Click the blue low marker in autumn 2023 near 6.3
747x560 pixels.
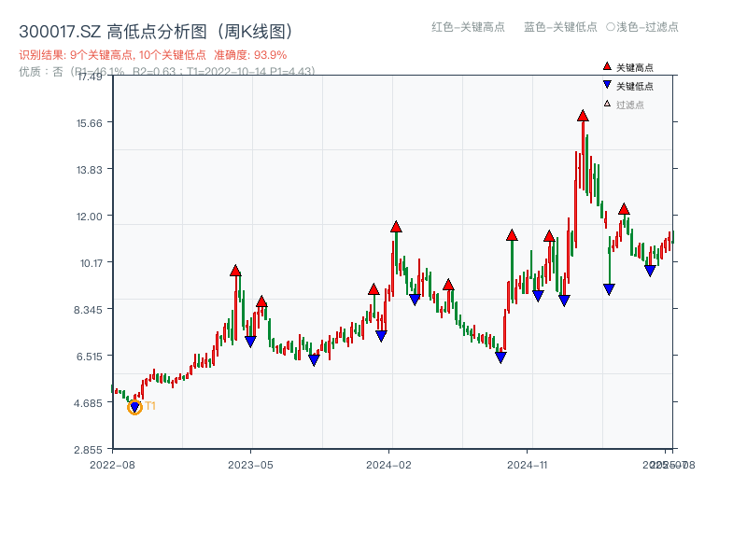(314, 360)
